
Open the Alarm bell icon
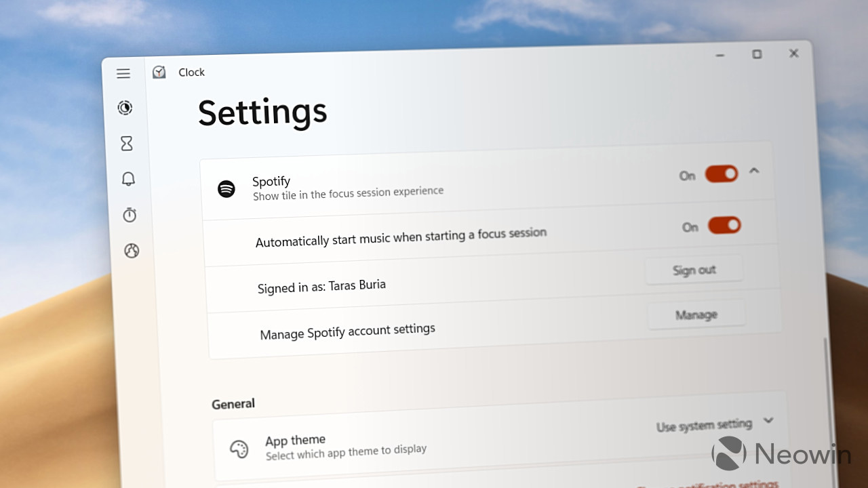127,178
